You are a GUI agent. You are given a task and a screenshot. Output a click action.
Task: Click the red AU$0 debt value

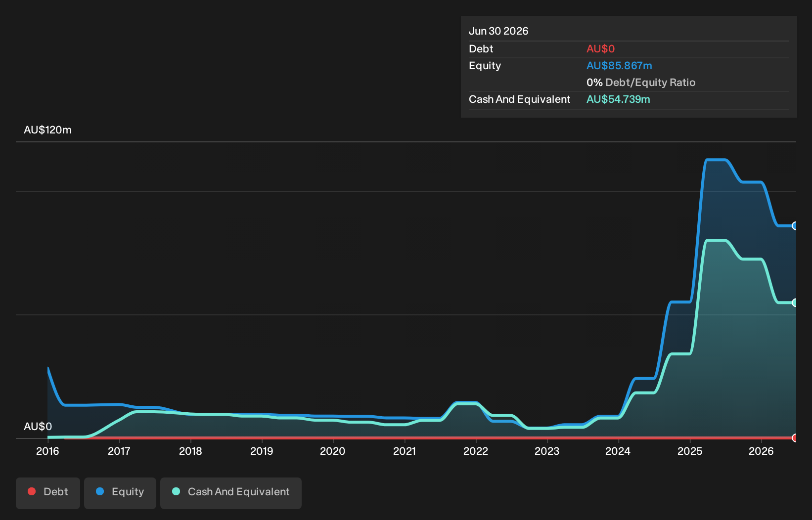(600, 49)
